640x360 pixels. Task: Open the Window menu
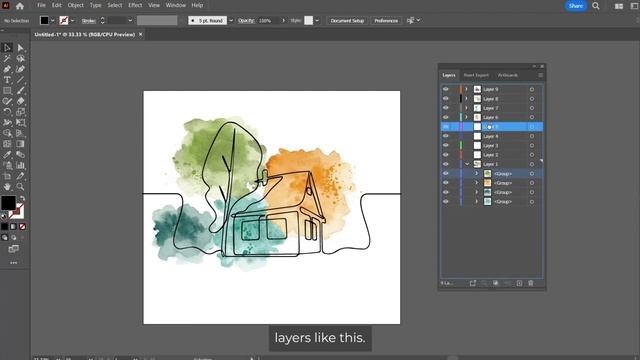tap(176, 5)
